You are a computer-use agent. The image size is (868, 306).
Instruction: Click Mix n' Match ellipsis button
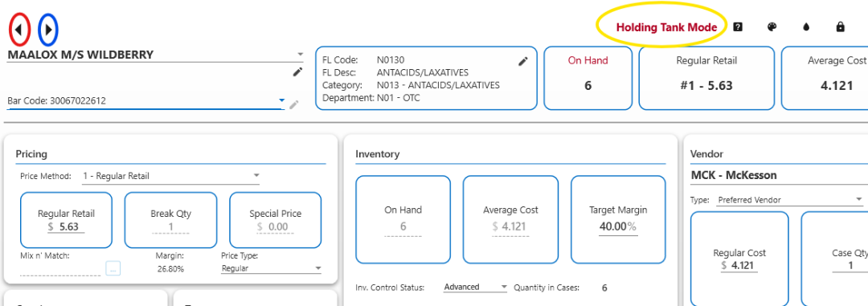pos(113,268)
